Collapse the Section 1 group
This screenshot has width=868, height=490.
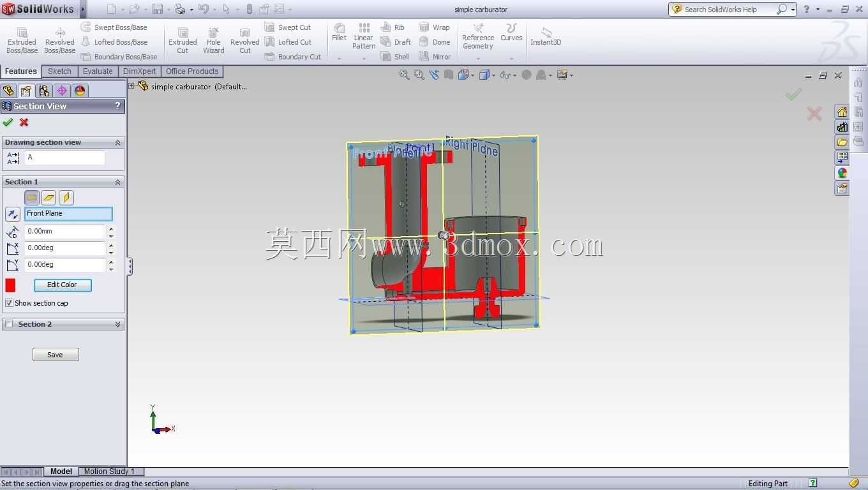(x=117, y=182)
